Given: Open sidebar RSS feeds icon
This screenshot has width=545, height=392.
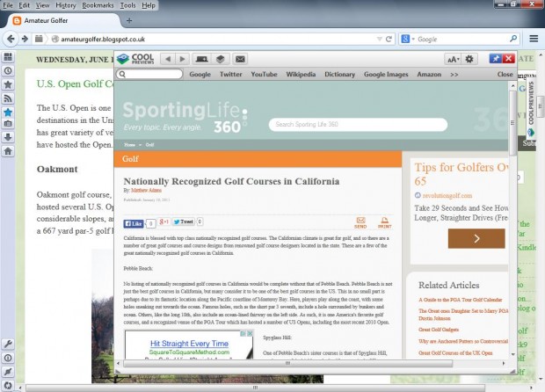Looking at the screenshot, I should pyautogui.click(x=8, y=98).
